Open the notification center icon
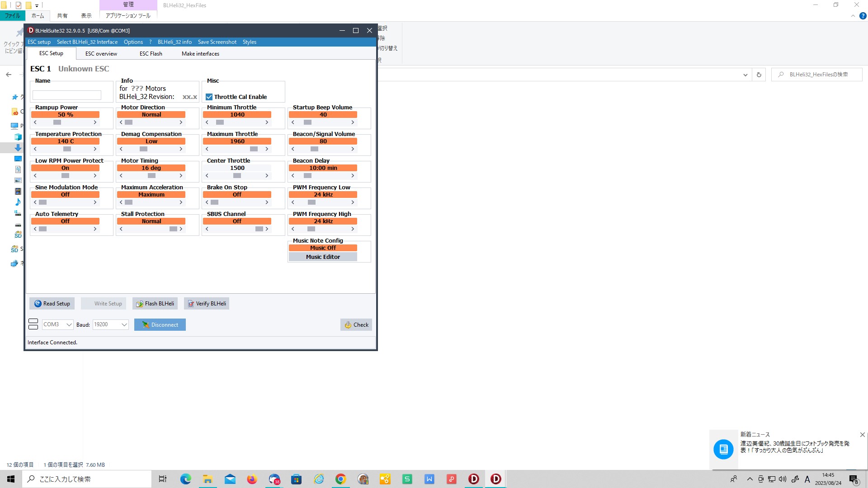This screenshot has width=868, height=488. point(854,479)
